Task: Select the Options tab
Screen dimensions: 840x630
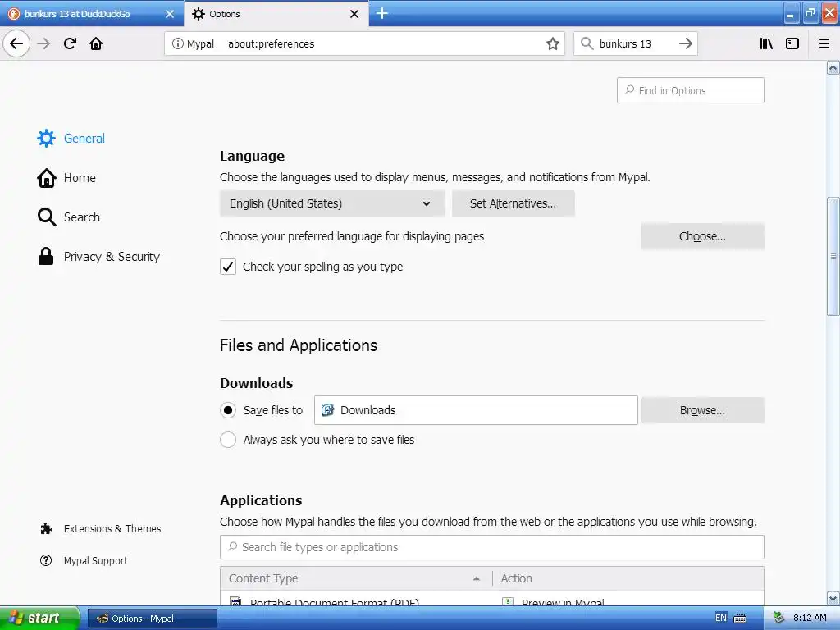Action: click(x=276, y=14)
